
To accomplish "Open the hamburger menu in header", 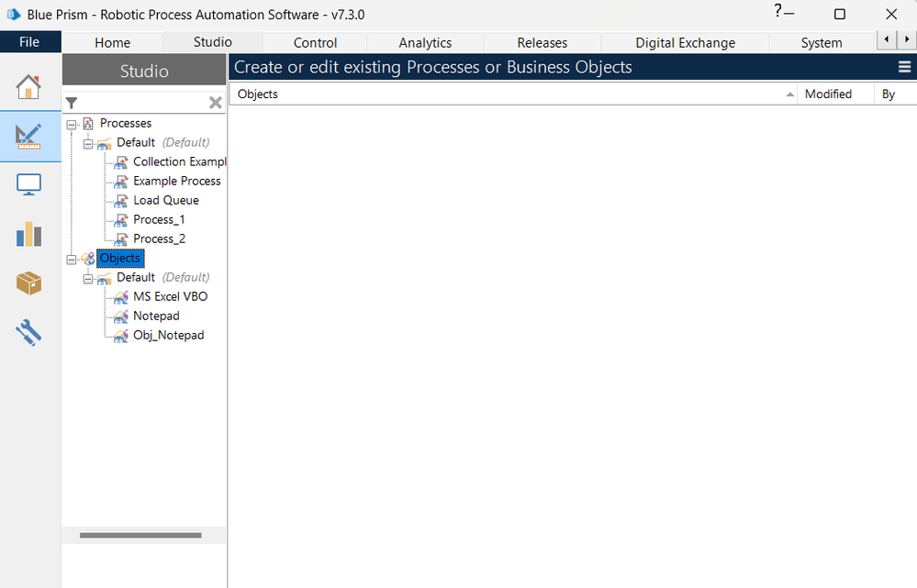I will point(904,67).
